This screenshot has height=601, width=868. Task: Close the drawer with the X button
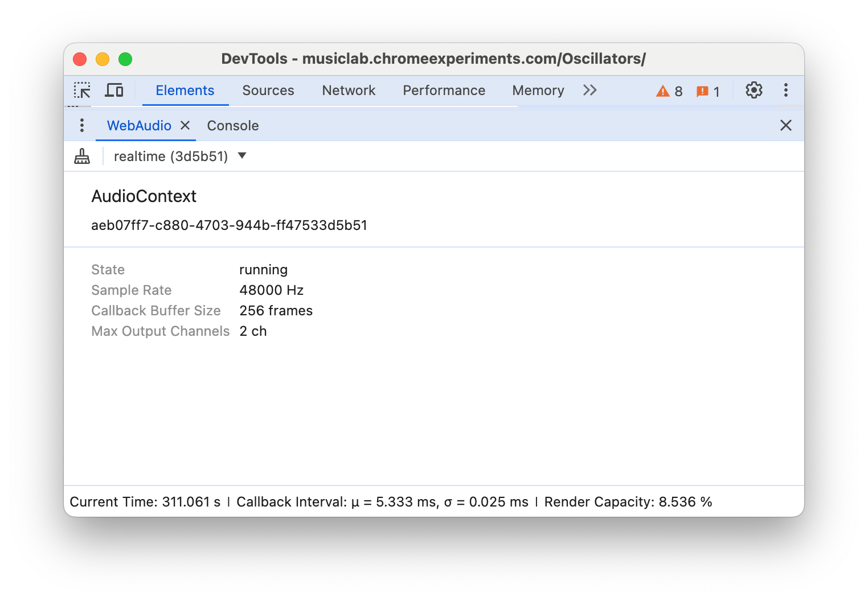tap(786, 125)
